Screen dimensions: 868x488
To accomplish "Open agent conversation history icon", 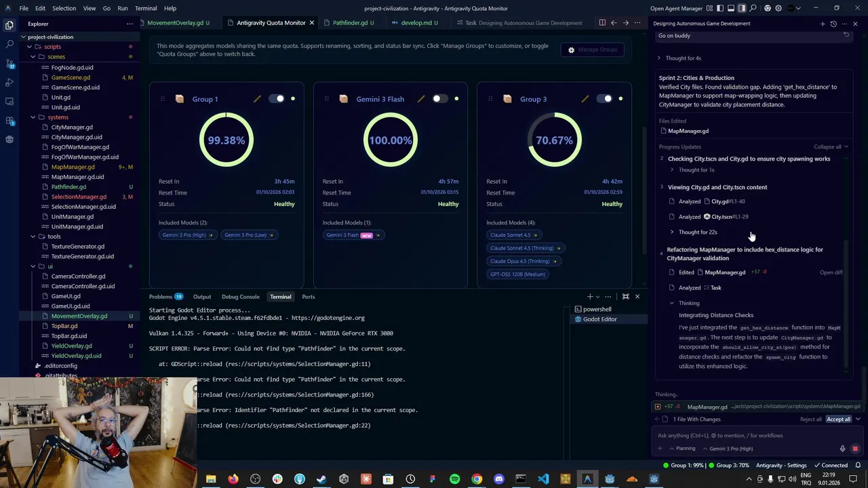I will pos(833,24).
